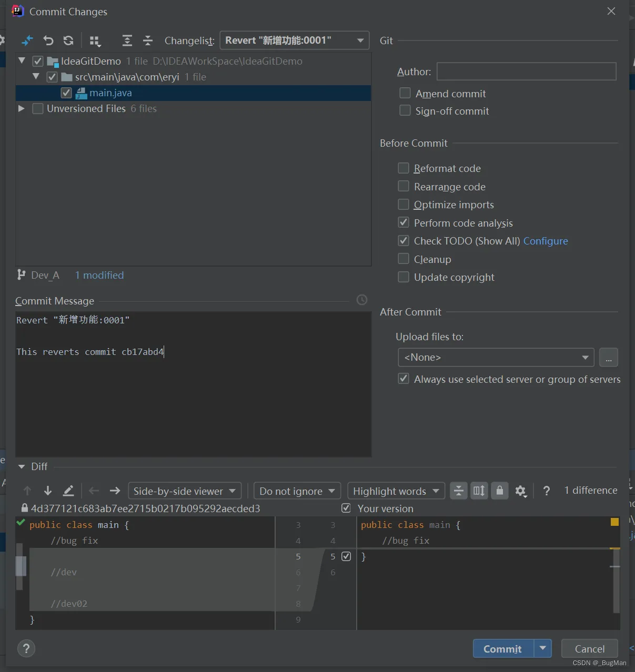Open the Upload files to dropdown

tap(496, 357)
